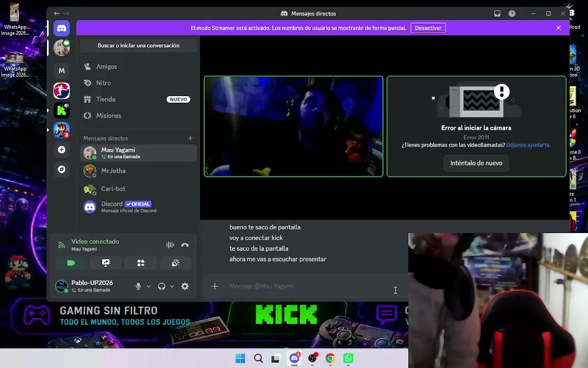
Task: Open Amigos section
Action: [x=138, y=66]
